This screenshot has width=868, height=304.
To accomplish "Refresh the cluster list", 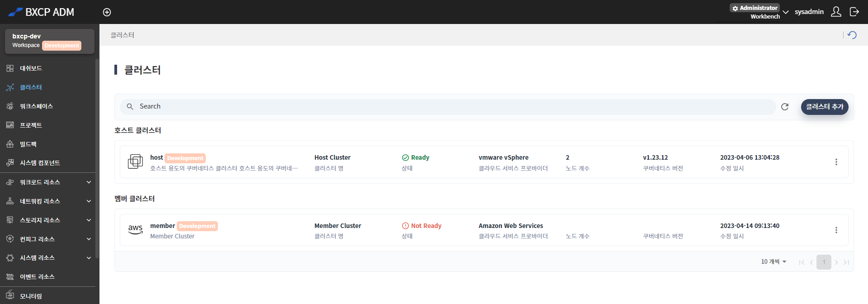I will pos(785,107).
